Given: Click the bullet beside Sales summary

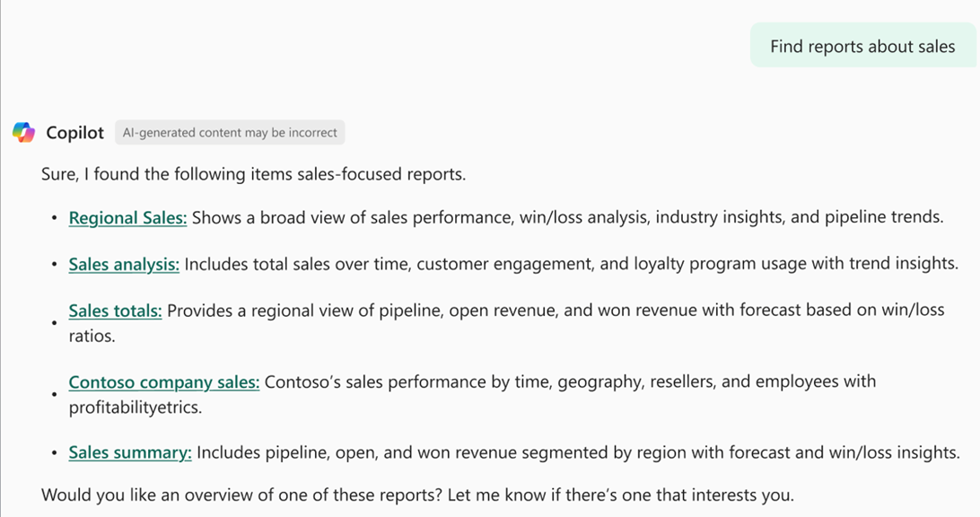Looking at the screenshot, I should pyautogui.click(x=55, y=453).
